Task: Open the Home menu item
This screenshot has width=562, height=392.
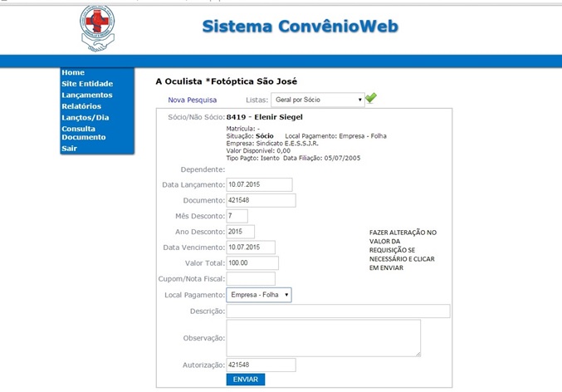Action: click(73, 73)
